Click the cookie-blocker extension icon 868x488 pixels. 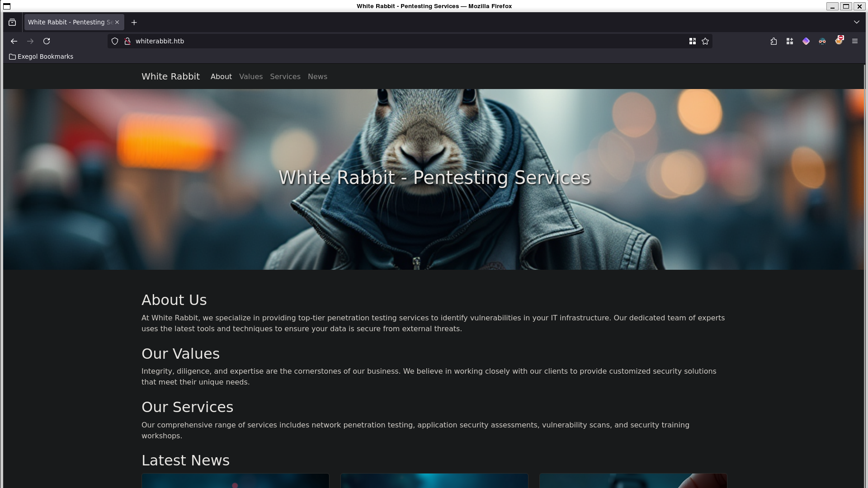tap(839, 41)
